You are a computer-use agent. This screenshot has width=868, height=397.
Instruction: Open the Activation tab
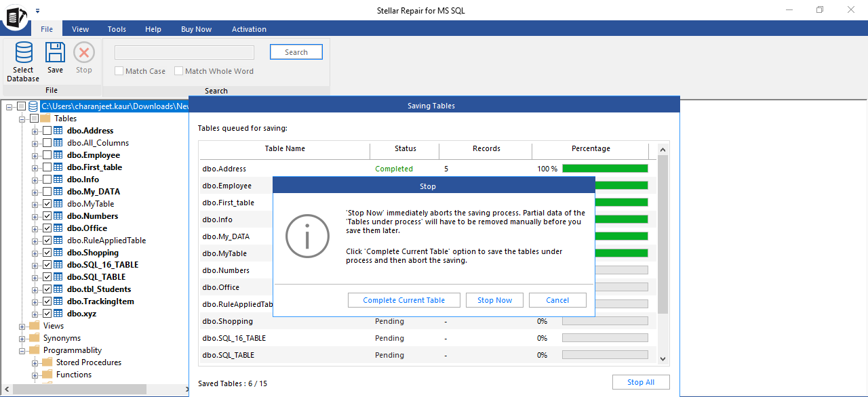(x=249, y=29)
